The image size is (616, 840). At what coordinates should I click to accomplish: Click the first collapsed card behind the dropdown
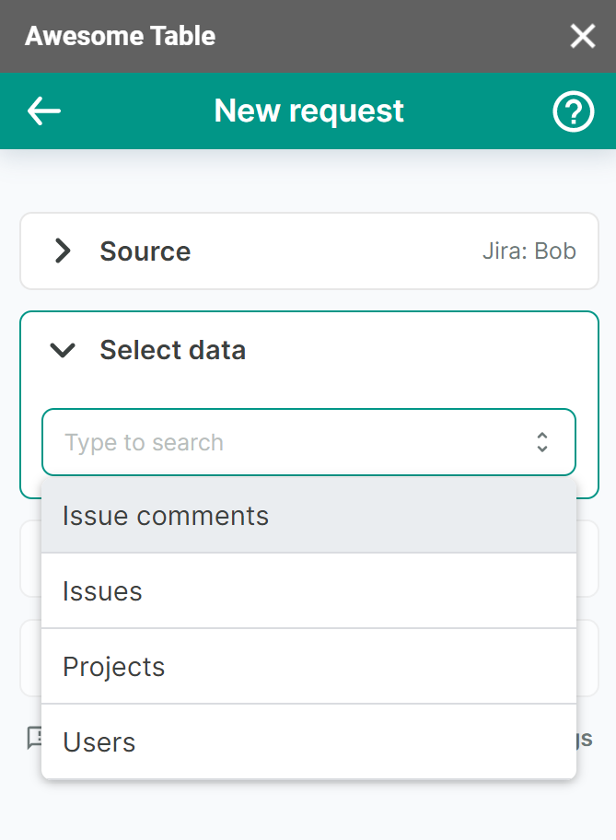587,558
